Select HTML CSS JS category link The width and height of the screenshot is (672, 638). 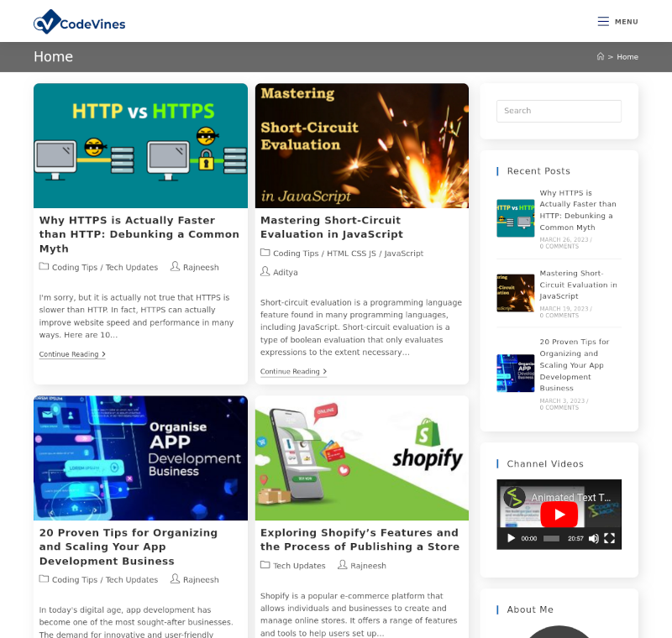[351, 254]
